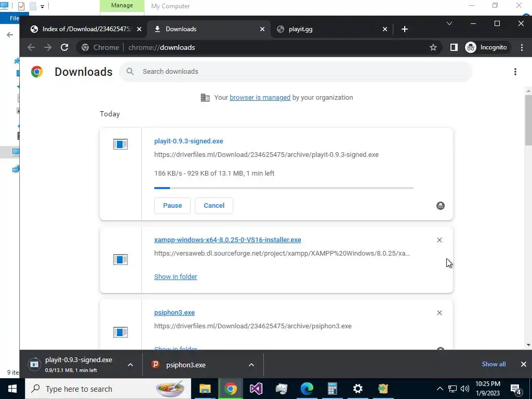Show the xampp installer in folder
Screen dimensions: 532x399
click(176, 277)
